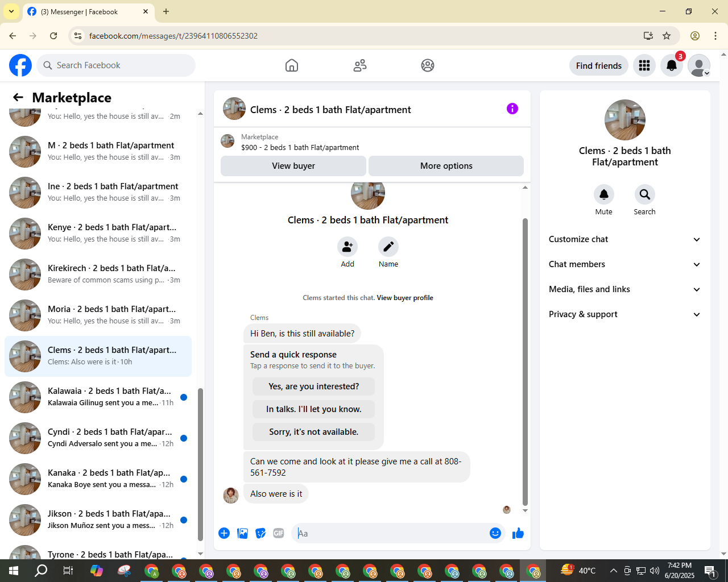
Task: Open the emoji picker smiley
Action: (x=495, y=533)
